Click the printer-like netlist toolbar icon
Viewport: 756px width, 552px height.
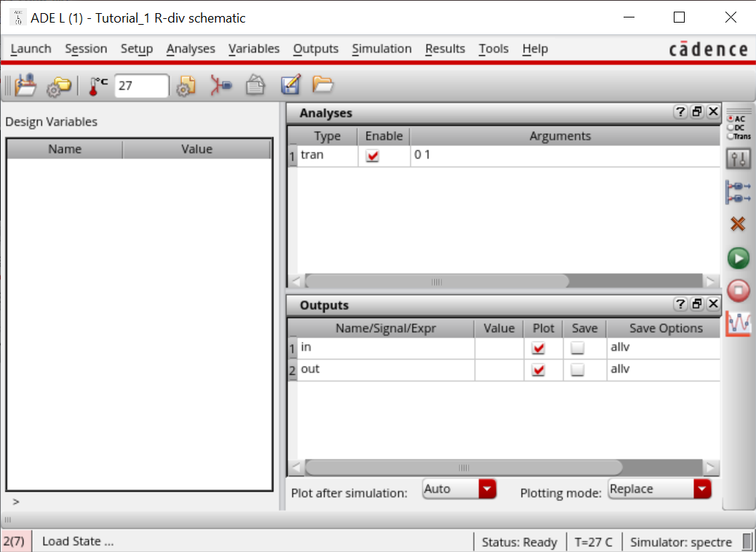pos(255,86)
